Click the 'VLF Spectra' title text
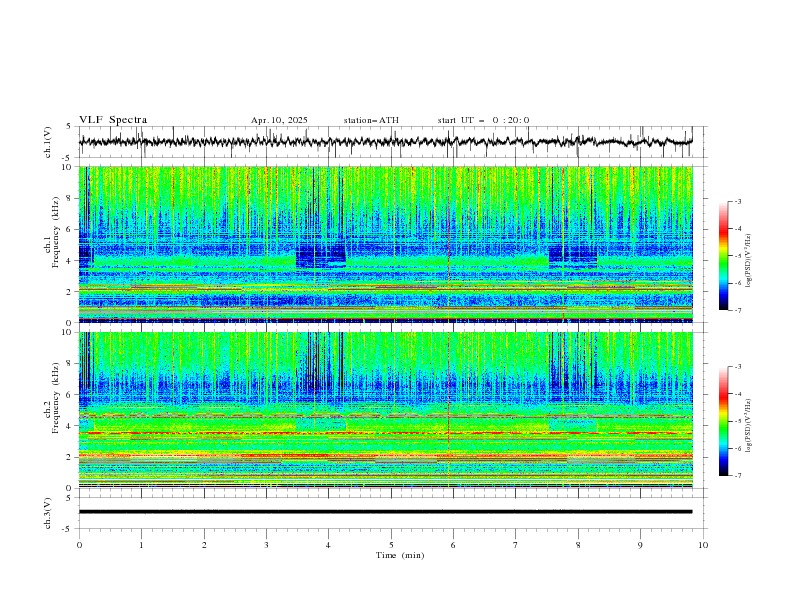Image resolution: width=792 pixels, height=612 pixels. click(x=113, y=120)
